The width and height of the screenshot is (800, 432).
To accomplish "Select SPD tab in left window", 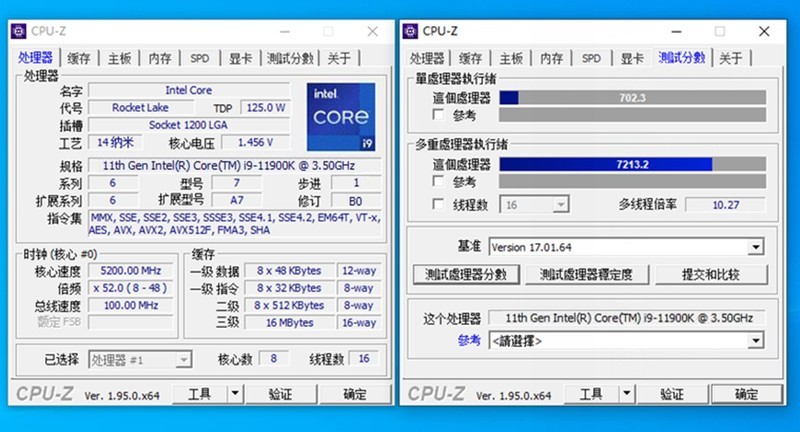I will (x=199, y=58).
